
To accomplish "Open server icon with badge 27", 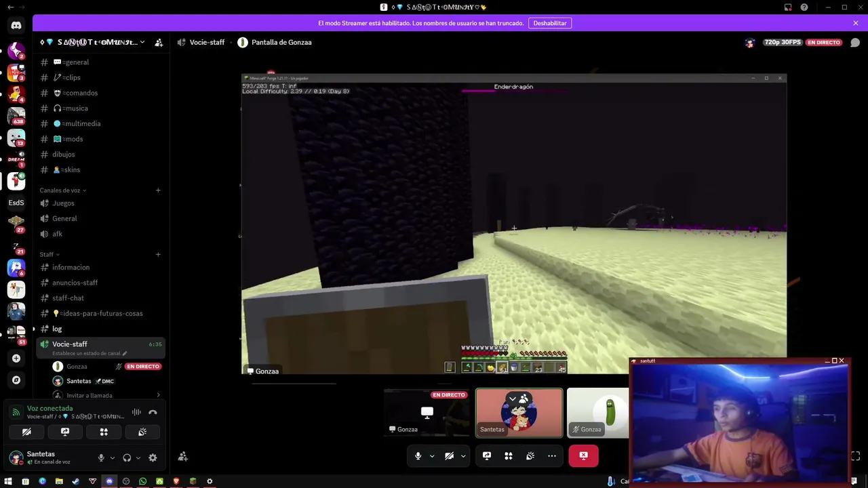I will click(x=16, y=223).
